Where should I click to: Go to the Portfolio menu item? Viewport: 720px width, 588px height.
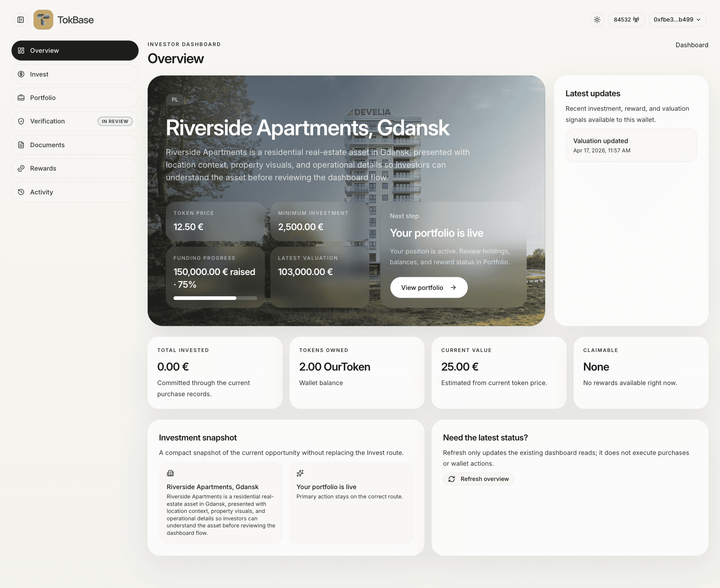tap(75, 98)
